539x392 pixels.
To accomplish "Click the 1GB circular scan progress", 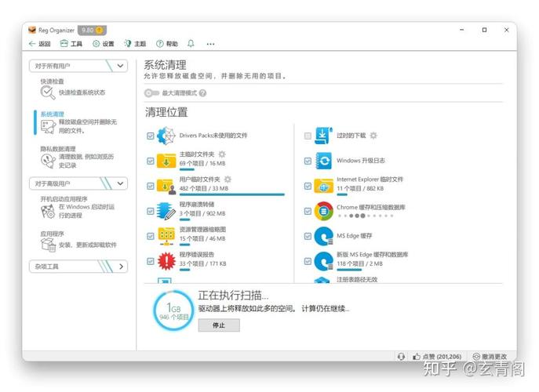I will (x=173, y=310).
